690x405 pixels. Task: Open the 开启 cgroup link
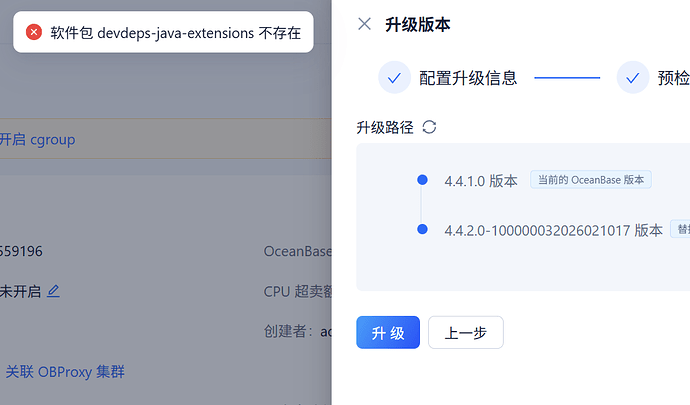(38, 139)
